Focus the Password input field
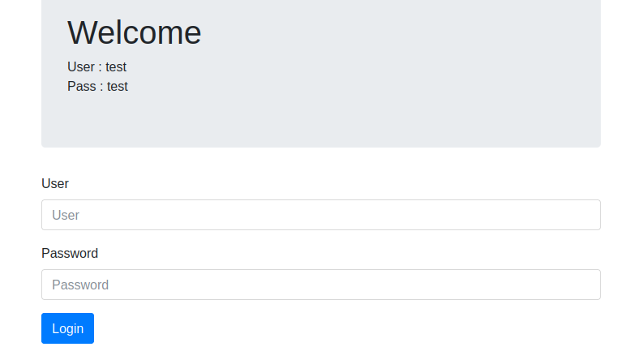 click(321, 285)
